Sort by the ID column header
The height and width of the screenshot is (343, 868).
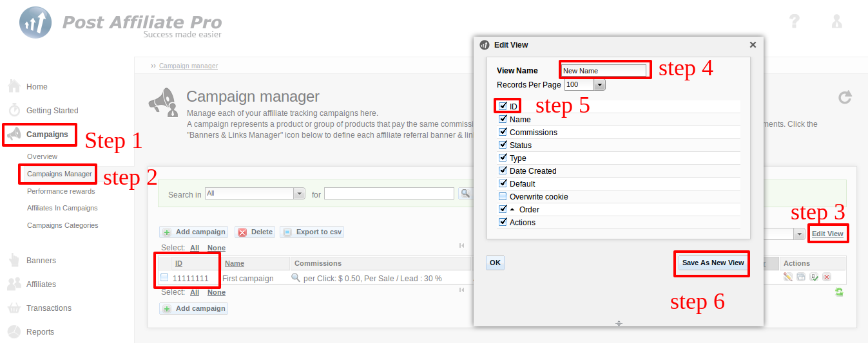click(x=178, y=263)
